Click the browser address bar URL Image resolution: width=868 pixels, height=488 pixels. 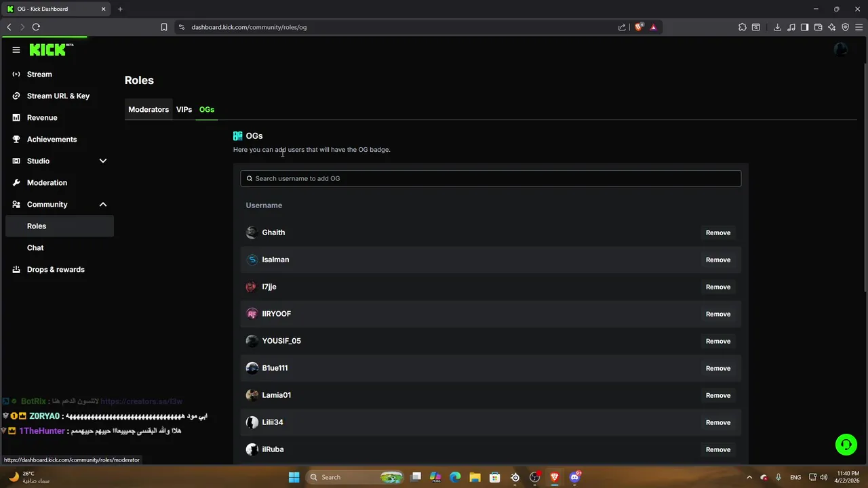coord(249,27)
